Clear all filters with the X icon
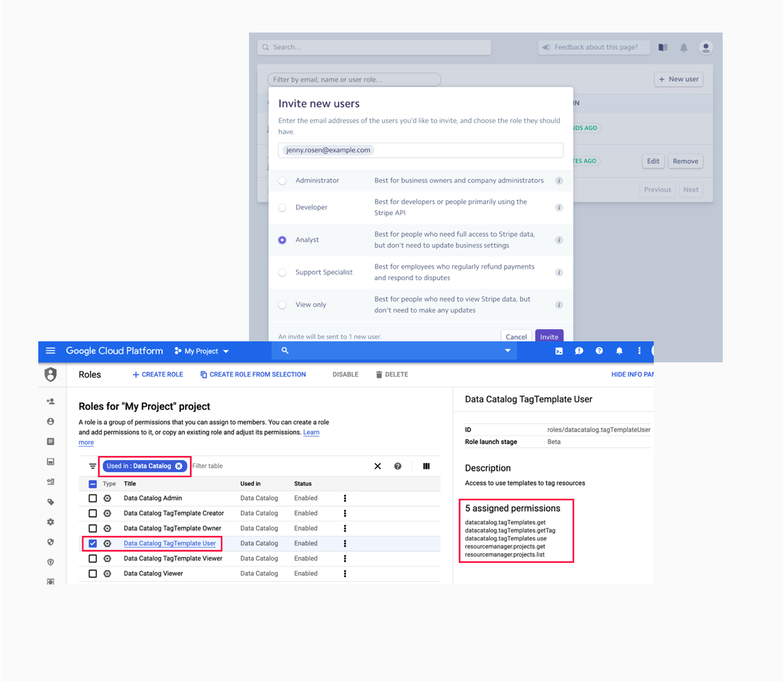The image size is (784, 682). (x=377, y=466)
